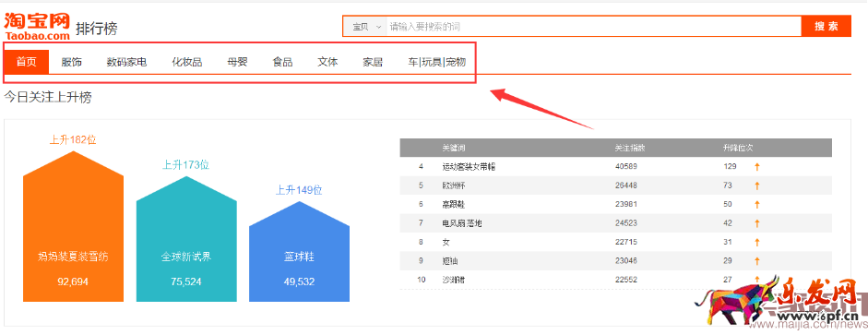Click the orange bar 妈妈装夏装雪纺
Screen dimensions: 868x335
(73, 226)
